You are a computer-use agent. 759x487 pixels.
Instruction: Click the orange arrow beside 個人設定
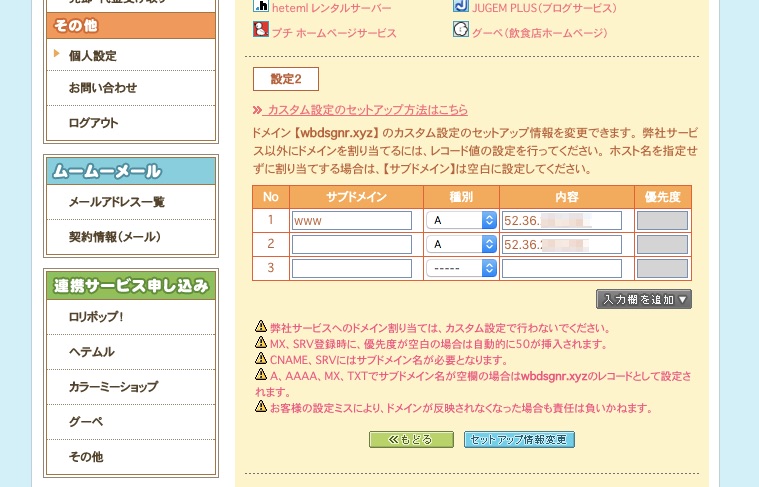coord(57,53)
